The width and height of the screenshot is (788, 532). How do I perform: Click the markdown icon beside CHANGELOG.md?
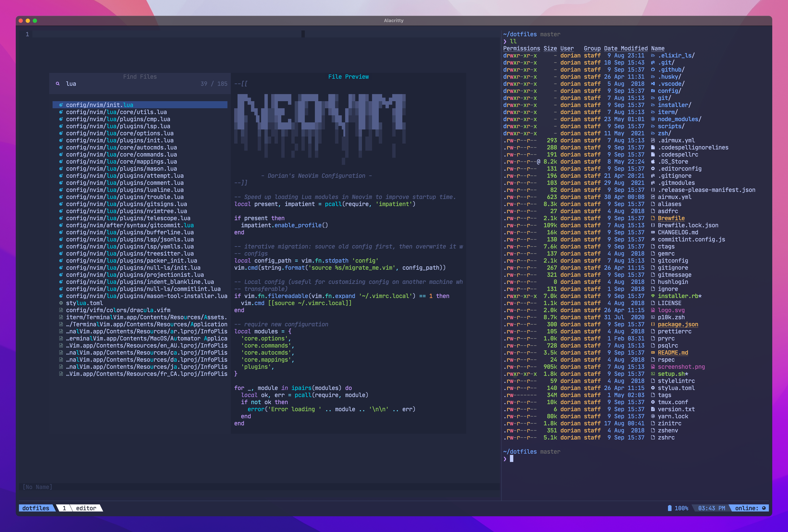(653, 232)
